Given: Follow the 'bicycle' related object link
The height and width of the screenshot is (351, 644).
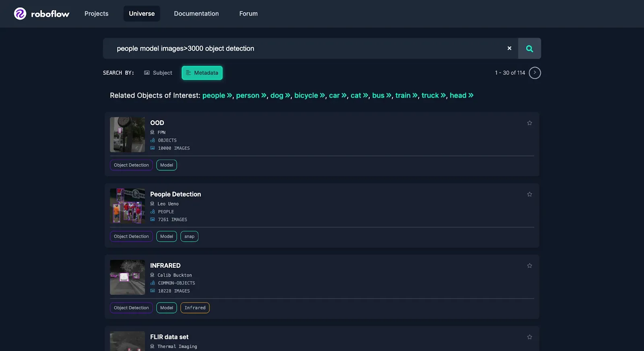Looking at the screenshot, I should 310,95.
